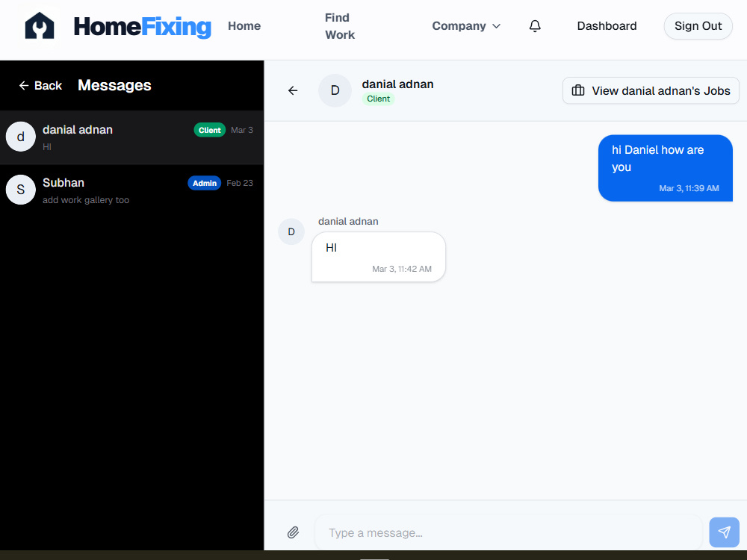This screenshot has height=560, width=747.
Task: Click the Messages heading
Action: point(114,85)
